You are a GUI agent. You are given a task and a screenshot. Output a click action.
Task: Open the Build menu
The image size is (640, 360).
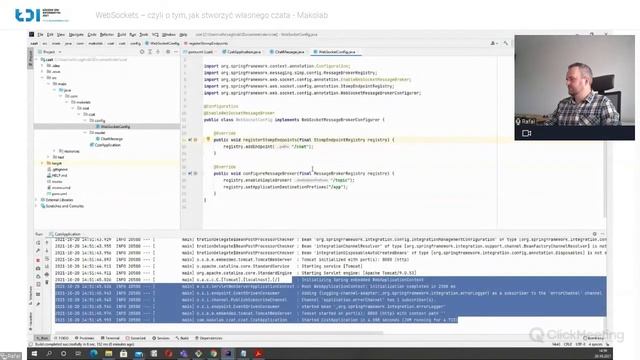pos(122,35)
